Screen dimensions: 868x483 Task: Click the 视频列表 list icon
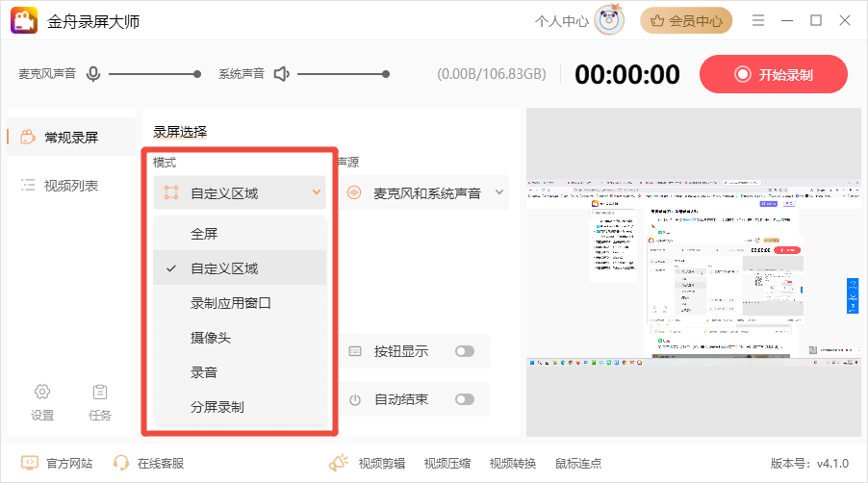pos(28,185)
